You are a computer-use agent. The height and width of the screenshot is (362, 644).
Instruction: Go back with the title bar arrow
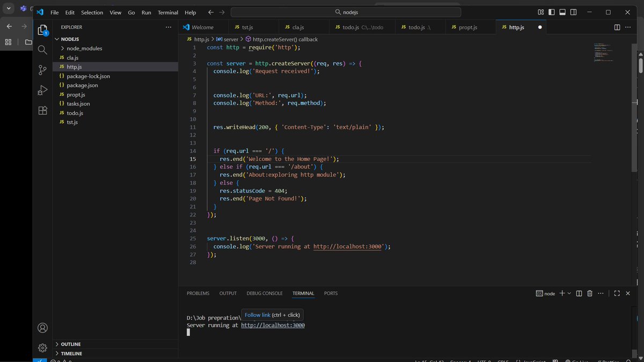click(x=210, y=12)
